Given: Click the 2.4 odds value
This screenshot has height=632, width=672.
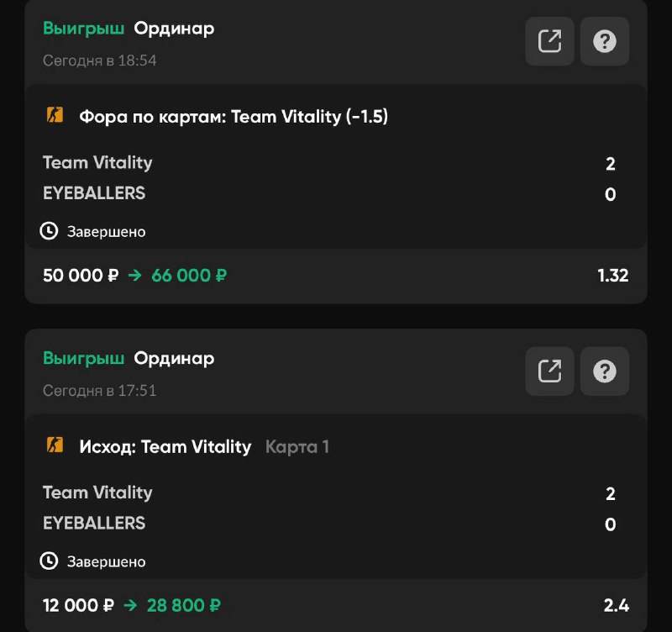Looking at the screenshot, I should click(616, 605).
